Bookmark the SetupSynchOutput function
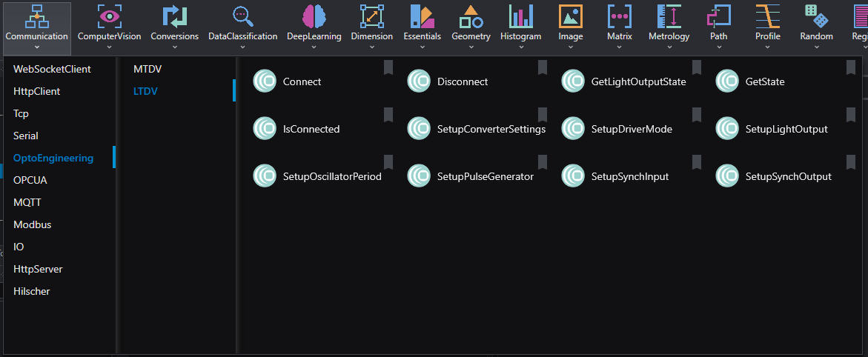 click(851, 162)
